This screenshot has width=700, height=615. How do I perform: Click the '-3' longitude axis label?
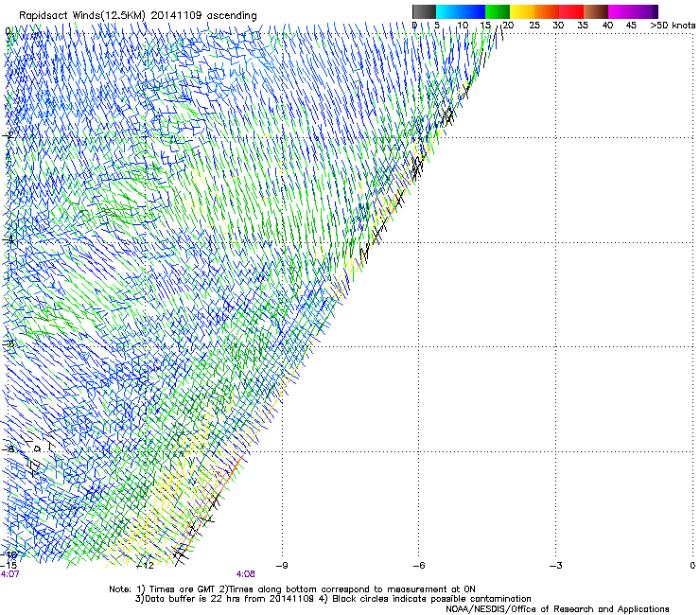(556, 566)
